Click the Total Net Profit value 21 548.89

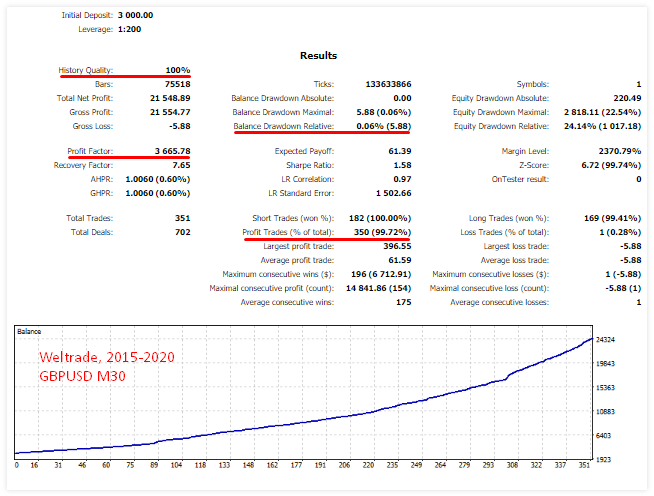(x=170, y=98)
